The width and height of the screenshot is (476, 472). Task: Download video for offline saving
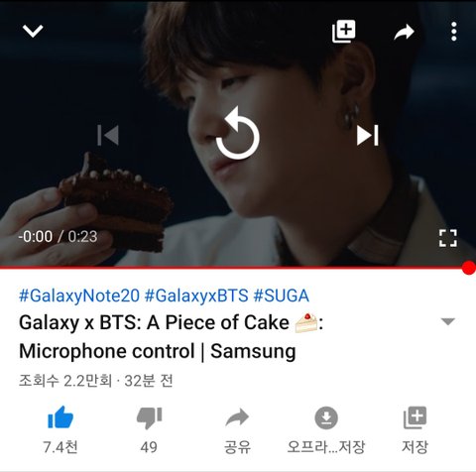[x=326, y=429]
